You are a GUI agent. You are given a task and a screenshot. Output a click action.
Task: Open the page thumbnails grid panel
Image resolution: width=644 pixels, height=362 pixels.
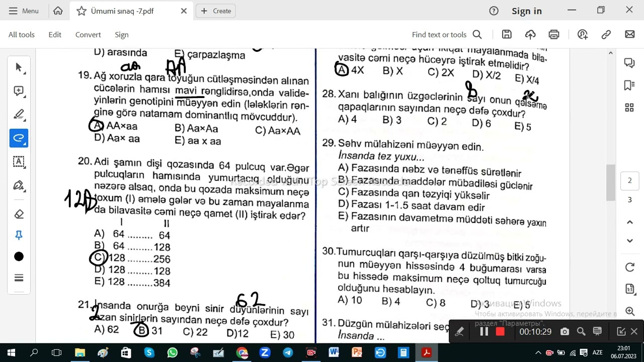pyautogui.click(x=629, y=108)
